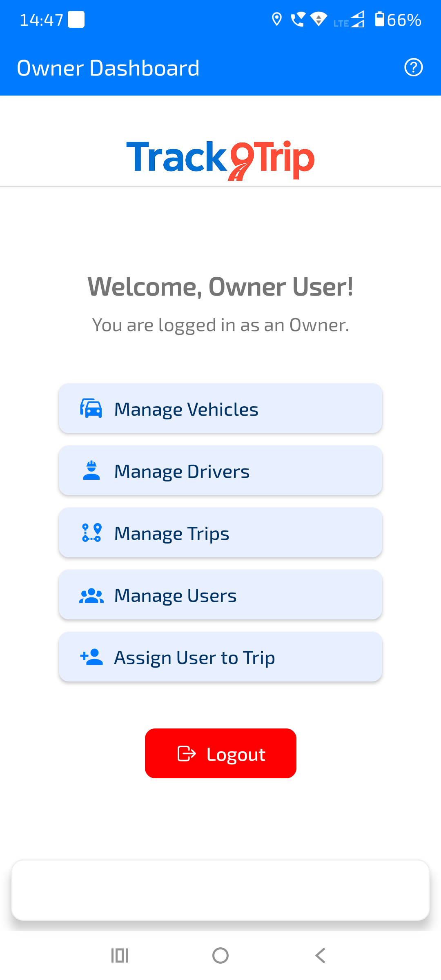Tap the add-person icon beside Assign User
Viewport: 441px width, 980px height.
(91, 657)
